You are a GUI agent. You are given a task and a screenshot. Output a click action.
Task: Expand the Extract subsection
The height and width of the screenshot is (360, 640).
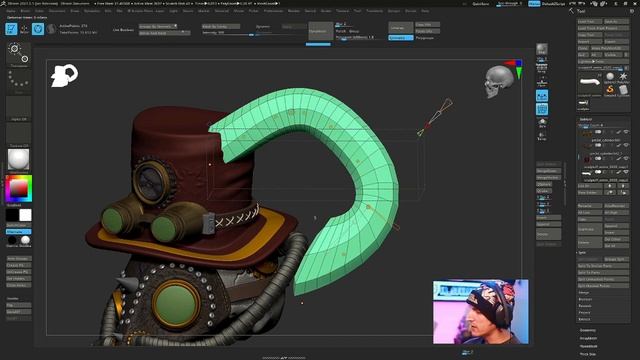pos(584,319)
